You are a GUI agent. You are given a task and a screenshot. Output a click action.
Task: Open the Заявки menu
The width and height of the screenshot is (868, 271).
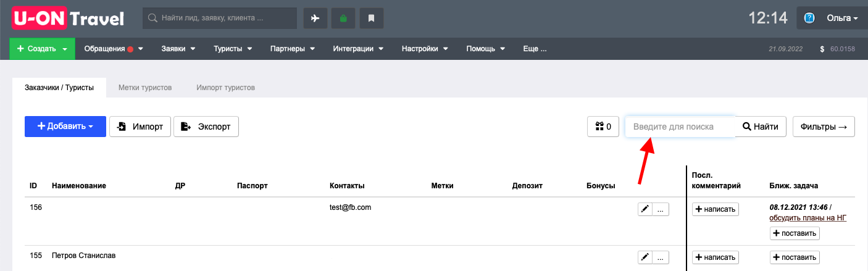click(178, 49)
